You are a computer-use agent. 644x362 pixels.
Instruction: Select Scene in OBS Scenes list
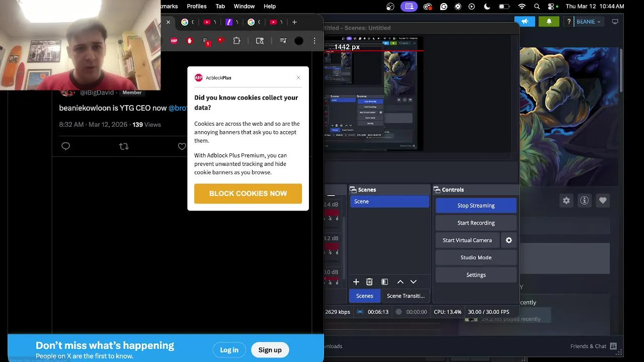coord(389,201)
